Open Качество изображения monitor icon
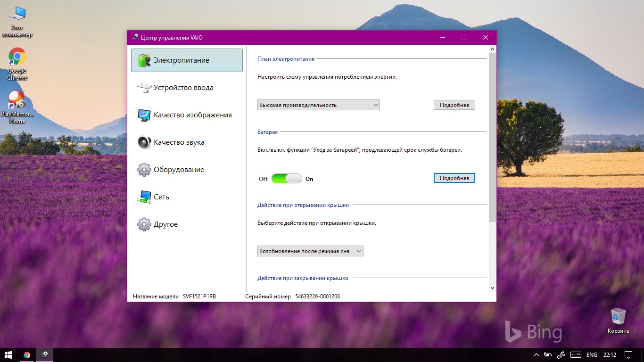Viewport: 644px width, 362px height. click(144, 115)
